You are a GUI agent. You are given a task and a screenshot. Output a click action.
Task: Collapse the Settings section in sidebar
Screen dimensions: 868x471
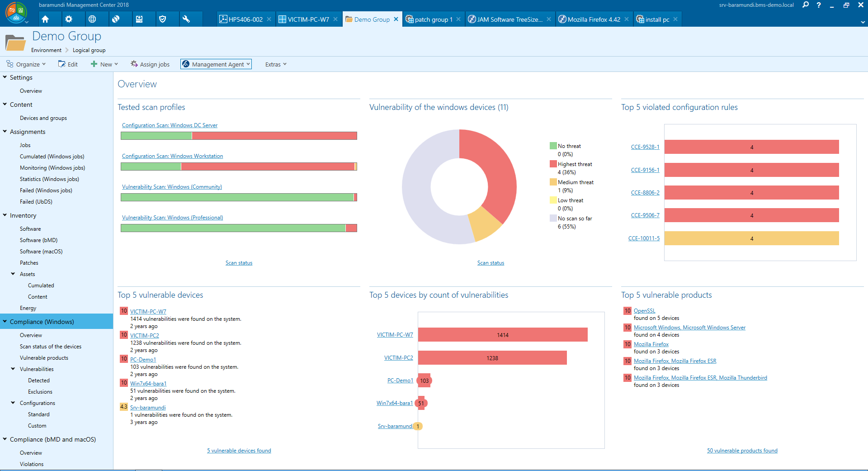pyautogui.click(x=5, y=77)
